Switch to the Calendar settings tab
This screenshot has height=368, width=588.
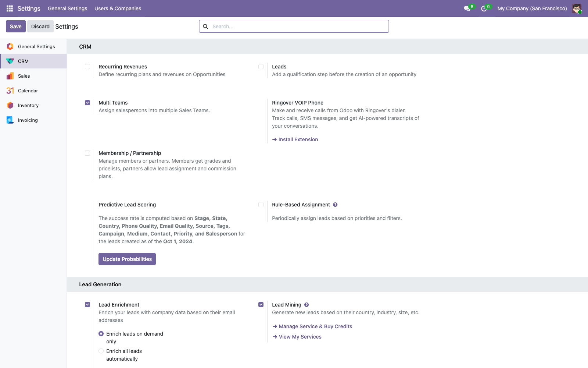pyautogui.click(x=33, y=91)
